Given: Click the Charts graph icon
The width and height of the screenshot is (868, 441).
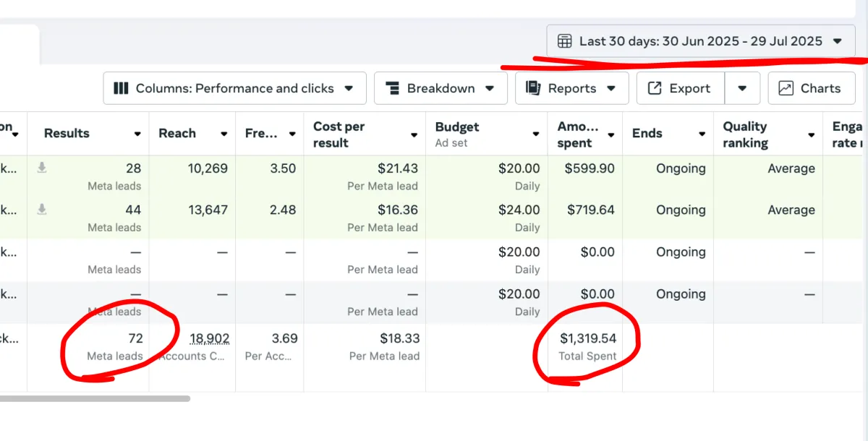Looking at the screenshot, I should 786,88.
